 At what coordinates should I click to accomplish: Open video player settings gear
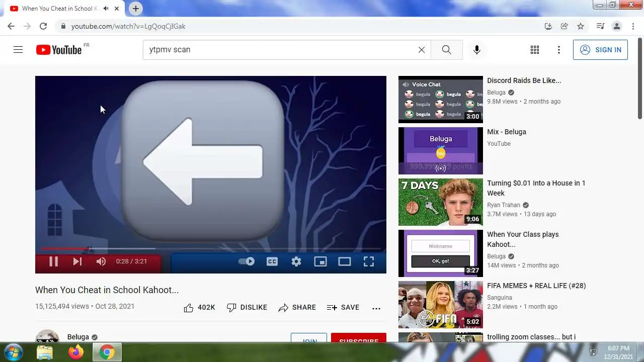pos(296,261)
